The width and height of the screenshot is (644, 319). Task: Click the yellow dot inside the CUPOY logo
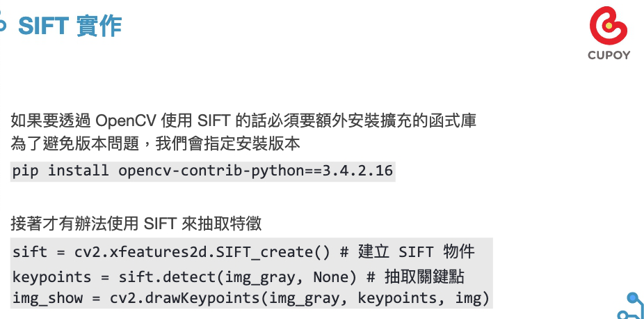pyautogui.click(x=609, y=26)
